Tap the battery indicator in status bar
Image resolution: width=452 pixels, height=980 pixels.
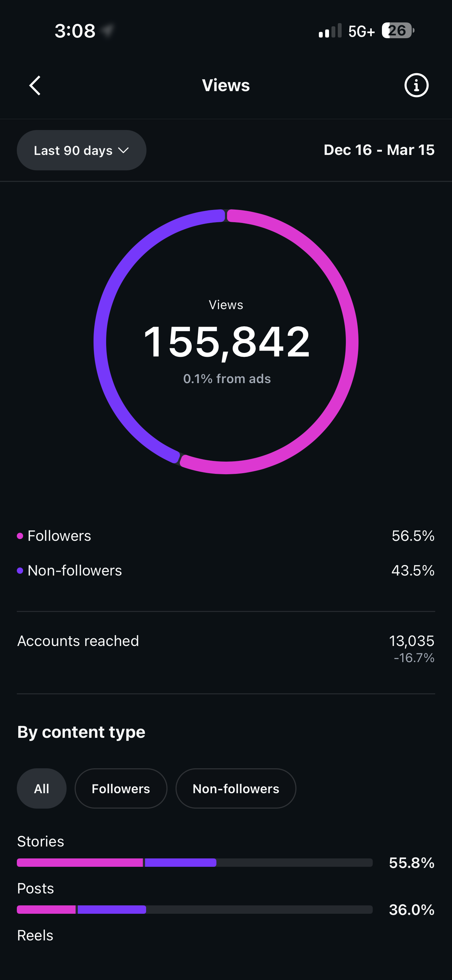tap(398, 30)
